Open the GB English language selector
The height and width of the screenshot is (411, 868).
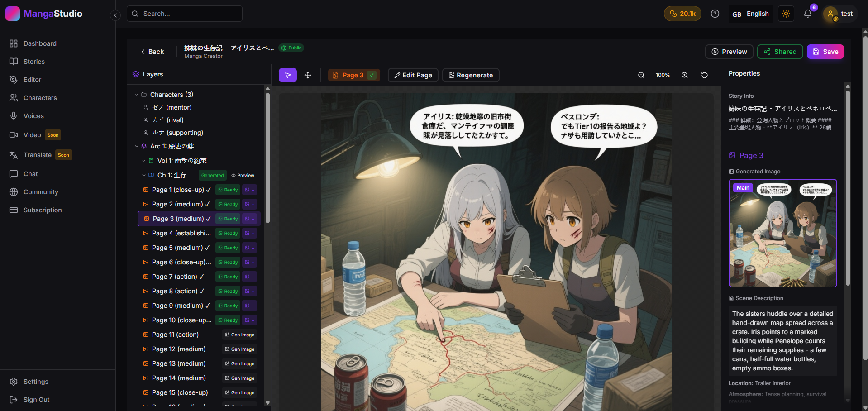[x=750, y=14]
